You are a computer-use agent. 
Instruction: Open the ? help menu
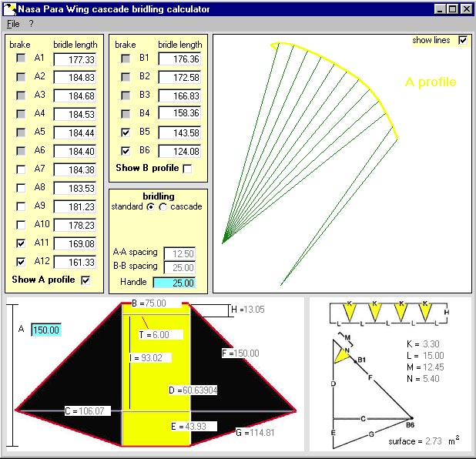[31, 24]
